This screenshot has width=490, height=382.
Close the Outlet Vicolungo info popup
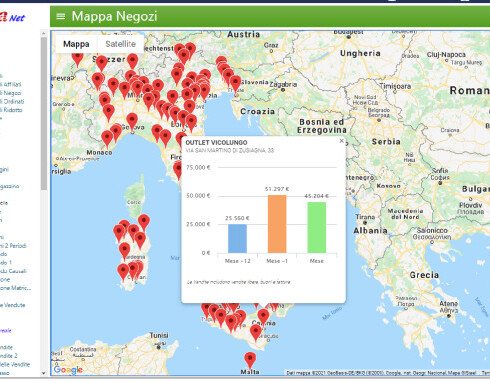(x=341, y=141)
